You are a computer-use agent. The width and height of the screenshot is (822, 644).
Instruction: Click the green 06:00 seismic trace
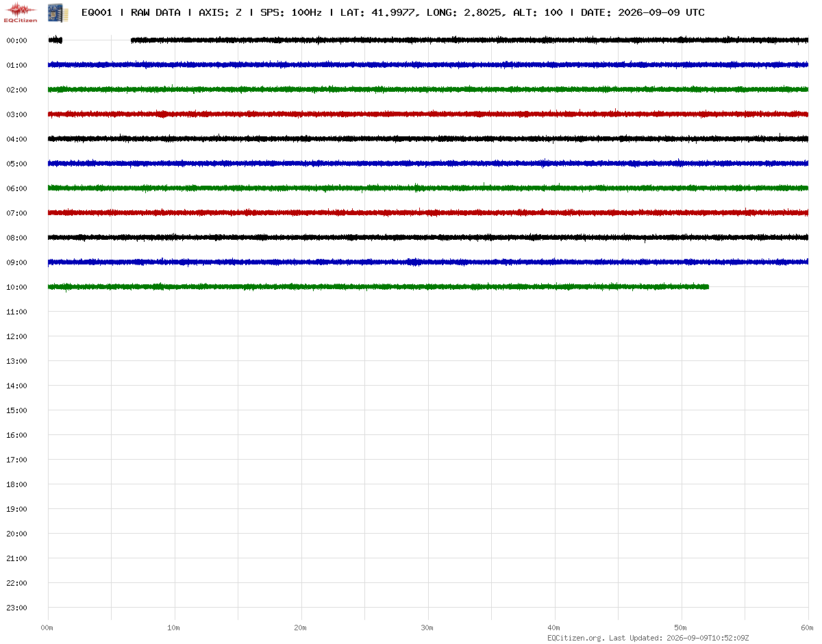click(428, 188)
